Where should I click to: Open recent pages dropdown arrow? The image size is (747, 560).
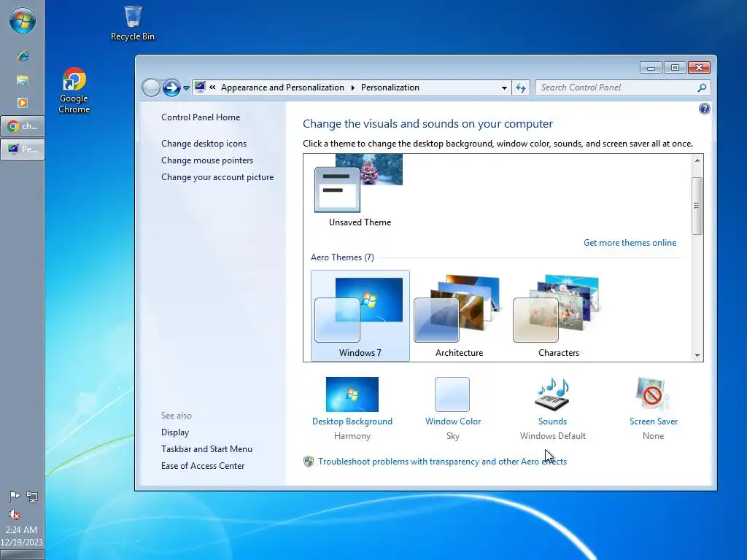(x=186, y=88)
